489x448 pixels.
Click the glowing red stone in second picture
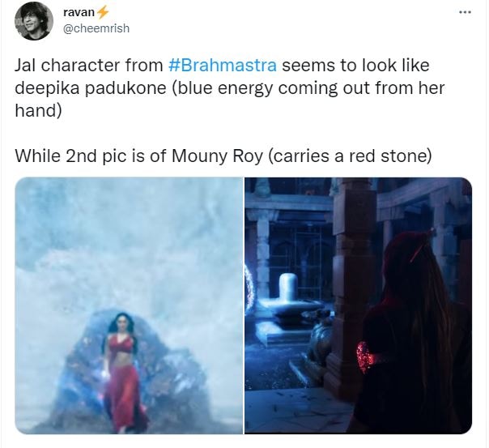coord(365,357)
